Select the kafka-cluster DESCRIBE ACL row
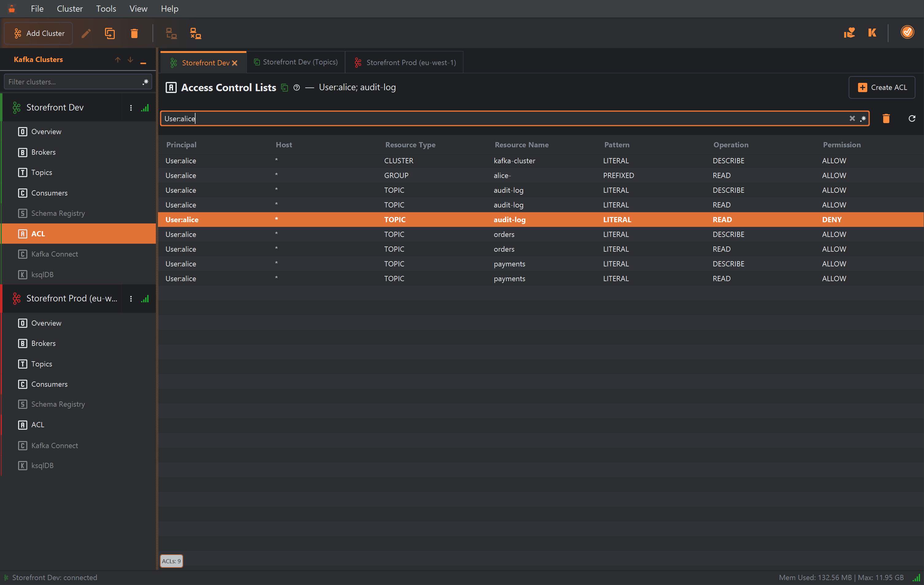924x585 pixels. (541, 161)
